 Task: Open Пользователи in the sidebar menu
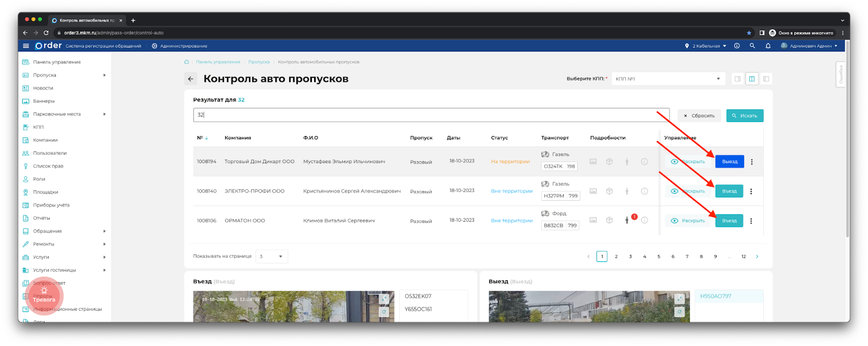49,153
